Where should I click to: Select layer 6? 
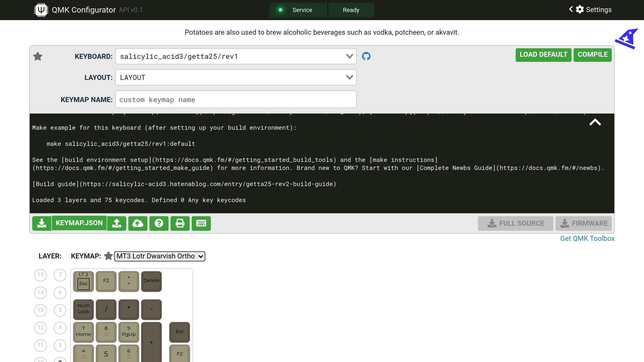pos(60,293)
